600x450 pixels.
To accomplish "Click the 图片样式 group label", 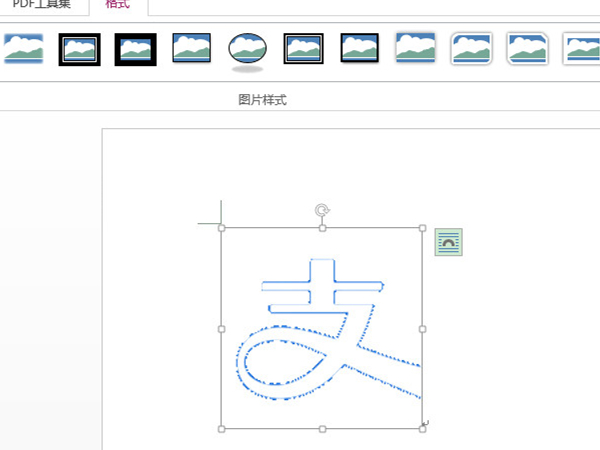I will tap(262, 100).
